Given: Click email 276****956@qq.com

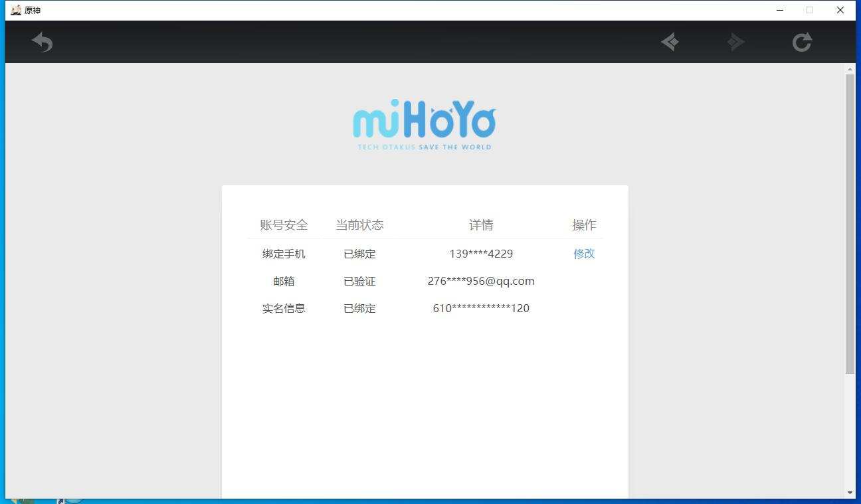Looking at the screenshot, I should [x=481, y=281].
